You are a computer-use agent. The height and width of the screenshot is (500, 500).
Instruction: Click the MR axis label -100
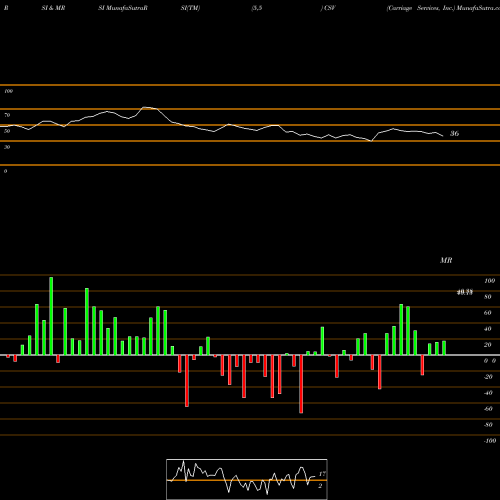(x=489, y=441)
